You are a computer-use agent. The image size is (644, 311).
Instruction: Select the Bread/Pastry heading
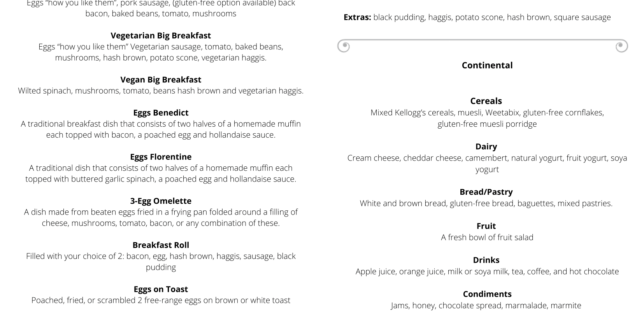(486, 192)
